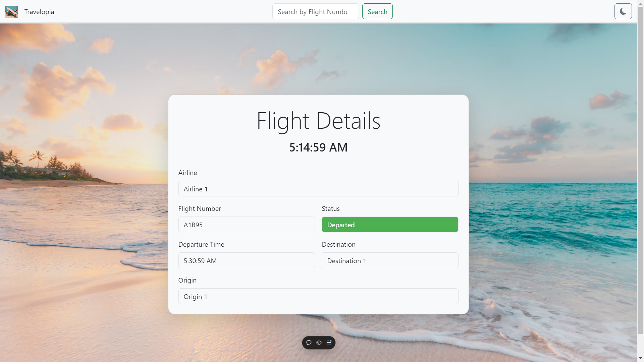
Task: Click the search magnifier icon button
Action: tap(377, 11)
